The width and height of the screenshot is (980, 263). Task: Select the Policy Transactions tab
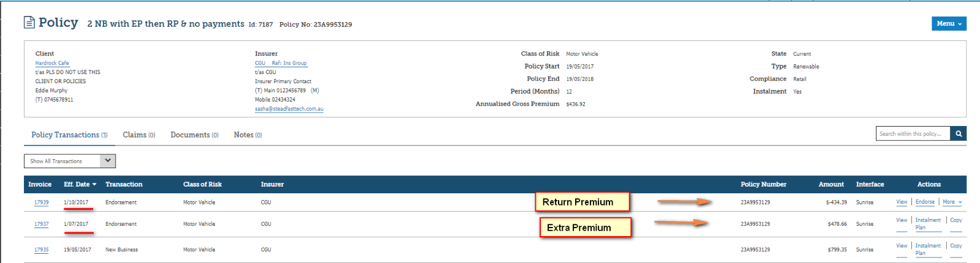point(69,135)
